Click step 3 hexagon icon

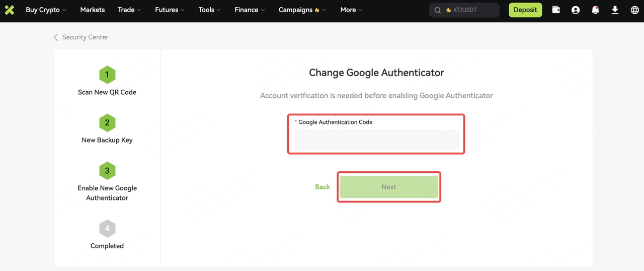pyautogui.click(x=107, y=170)
